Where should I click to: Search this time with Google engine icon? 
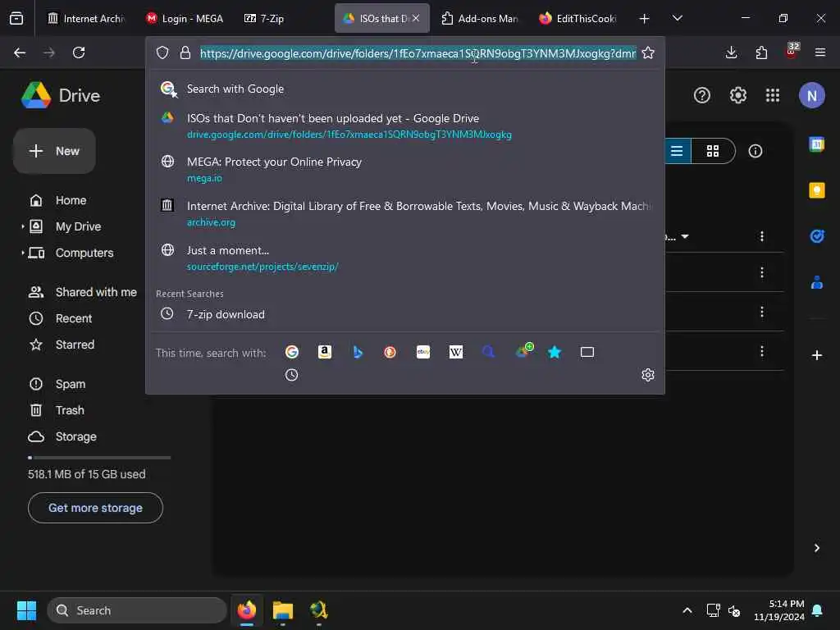click(x=292, y=352)
